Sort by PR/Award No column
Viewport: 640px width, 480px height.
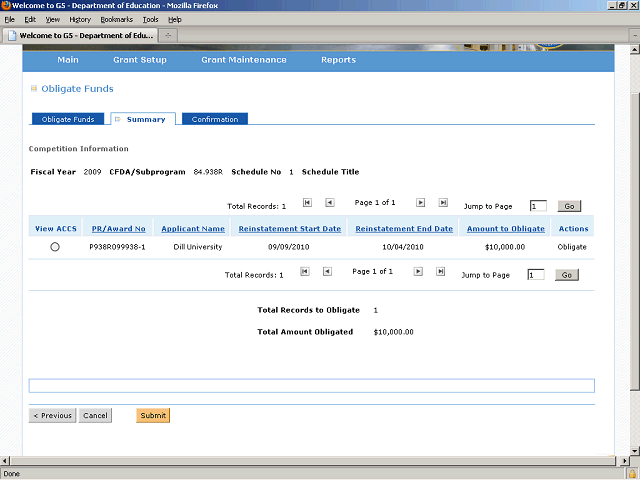coord(118,229)
